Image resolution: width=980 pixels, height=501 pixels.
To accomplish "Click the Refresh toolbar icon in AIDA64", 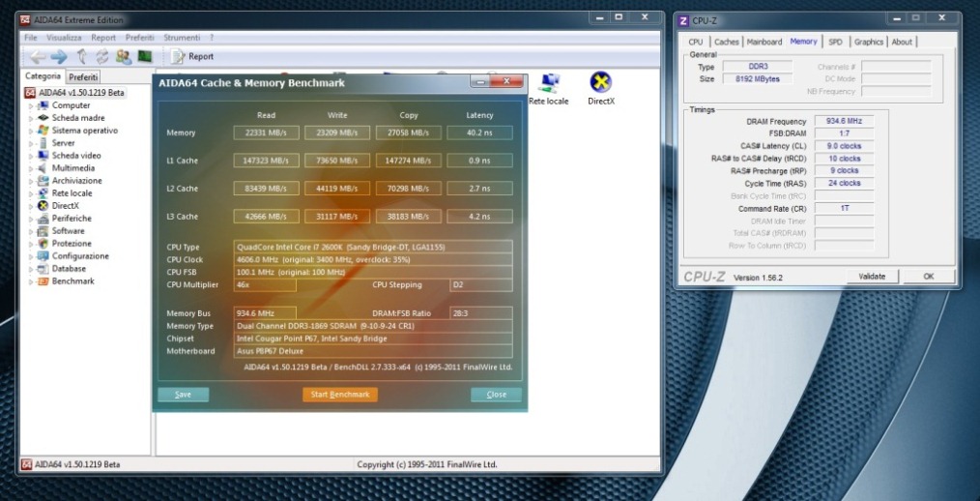I will click(x=101, y=57).
